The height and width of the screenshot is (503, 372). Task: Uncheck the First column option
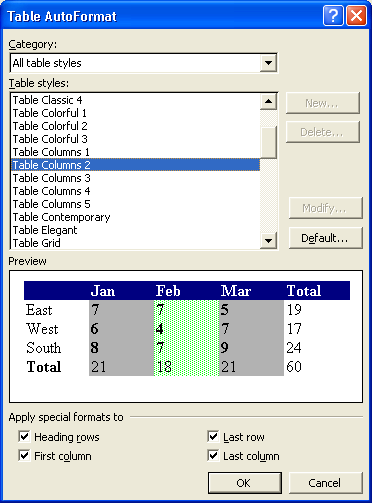point(24,455)
